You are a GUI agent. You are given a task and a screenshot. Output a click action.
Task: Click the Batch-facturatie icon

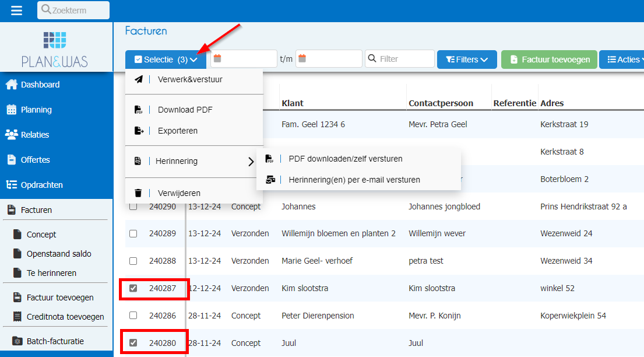pyautogui.click(x=17, y=341)
